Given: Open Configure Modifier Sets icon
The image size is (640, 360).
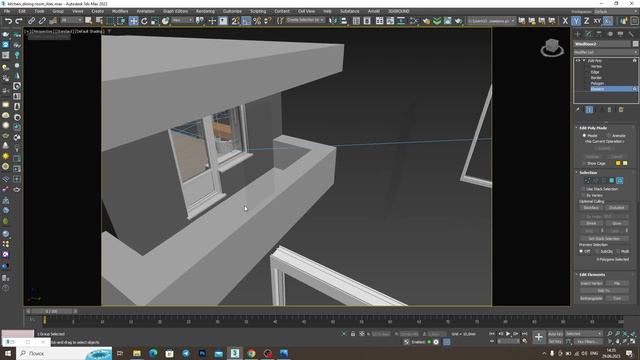Looking at the screenshot, I should click(621, 110).
